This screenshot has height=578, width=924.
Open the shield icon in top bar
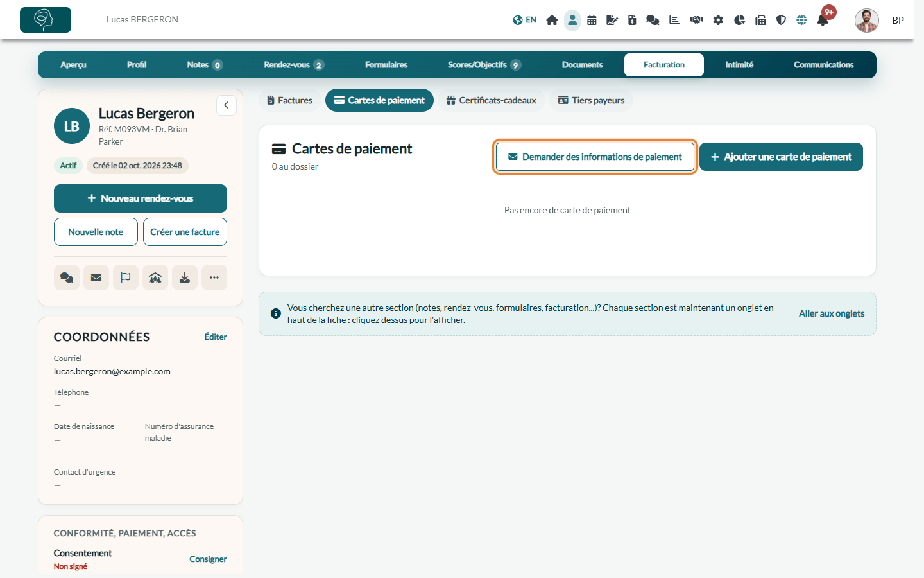(x=781, y=20)
